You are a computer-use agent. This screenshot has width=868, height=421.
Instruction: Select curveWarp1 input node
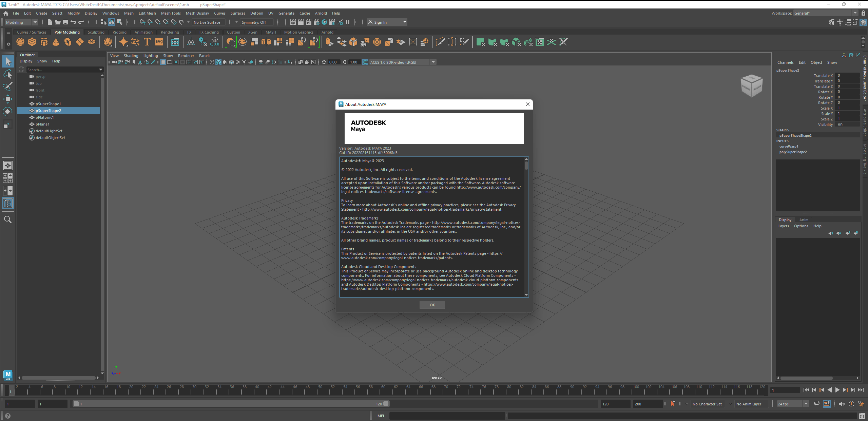(789, 147)
